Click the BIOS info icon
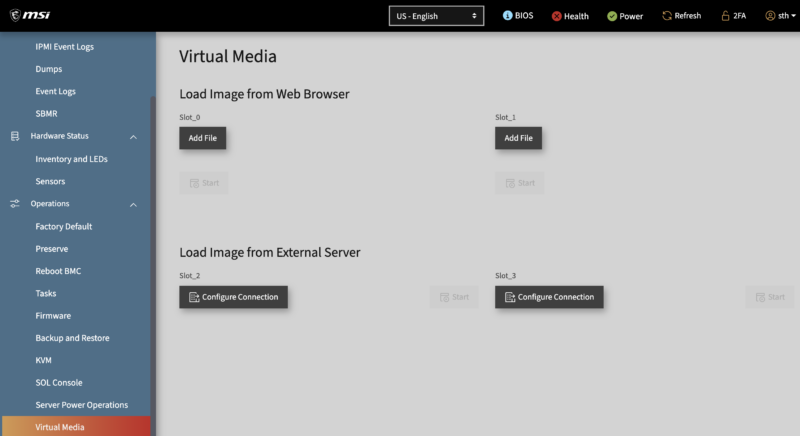 507,15
